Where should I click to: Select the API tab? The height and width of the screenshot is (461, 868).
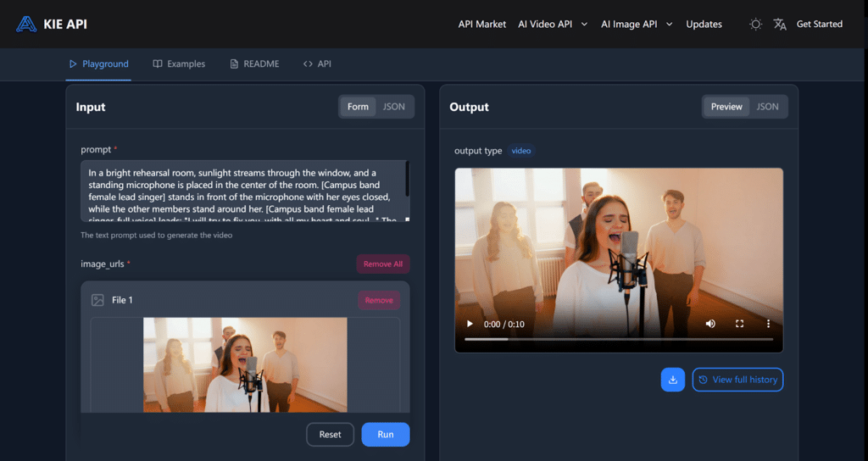pyautogui.click(x=317, y=64)
